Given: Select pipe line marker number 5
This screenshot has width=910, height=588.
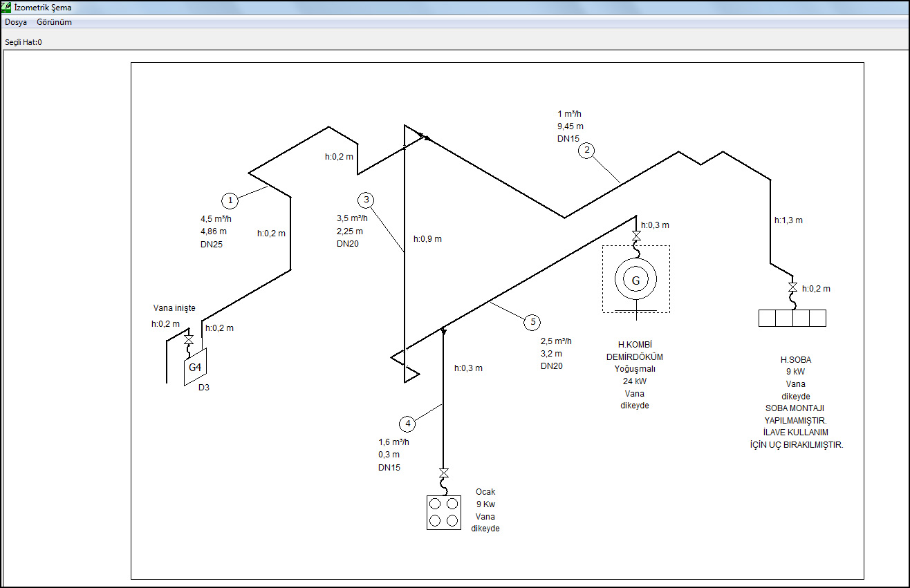Looking at the screenshot, I should [531, 322].
